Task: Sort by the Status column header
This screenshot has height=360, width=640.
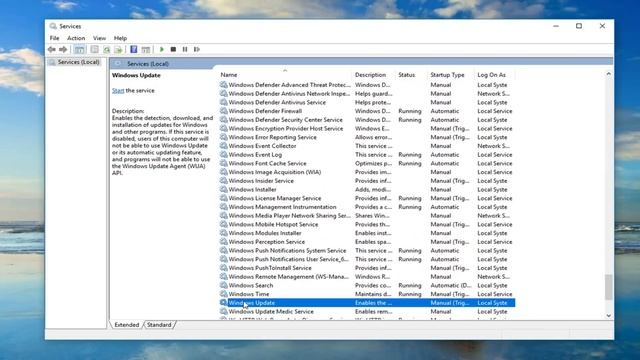Action: (x=411, y=75)
